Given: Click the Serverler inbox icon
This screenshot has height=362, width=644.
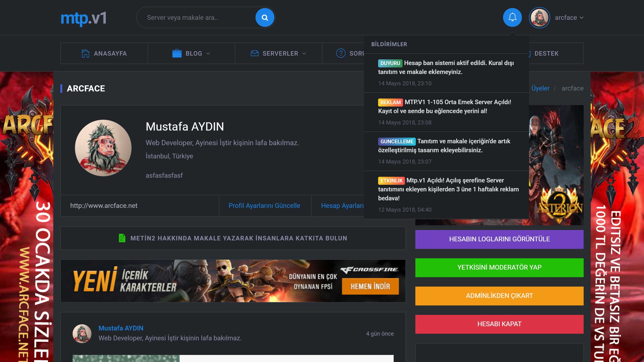Looking at the screenshot, I should [255, 53].
